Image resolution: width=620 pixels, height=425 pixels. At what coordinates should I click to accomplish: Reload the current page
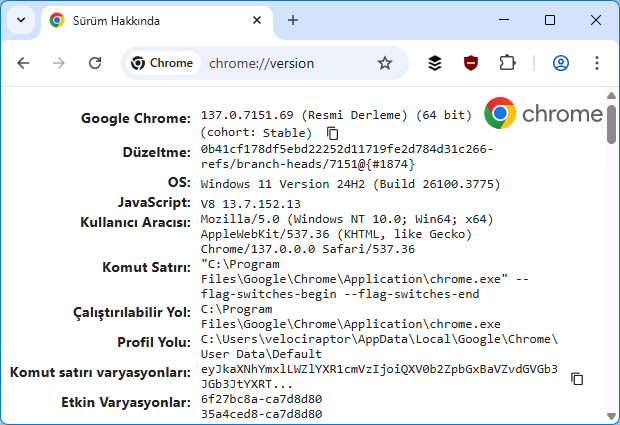click(95, 63)
